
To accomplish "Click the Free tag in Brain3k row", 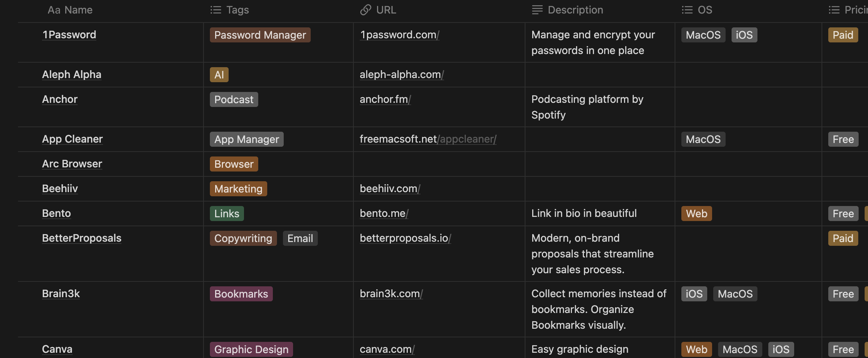I will (843, 294).
